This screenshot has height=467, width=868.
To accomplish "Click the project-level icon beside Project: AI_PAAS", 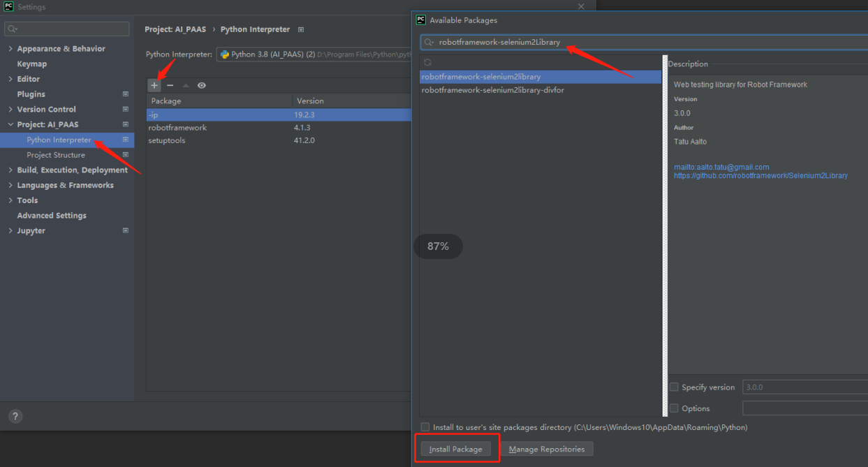I will [x=126, y=124].
